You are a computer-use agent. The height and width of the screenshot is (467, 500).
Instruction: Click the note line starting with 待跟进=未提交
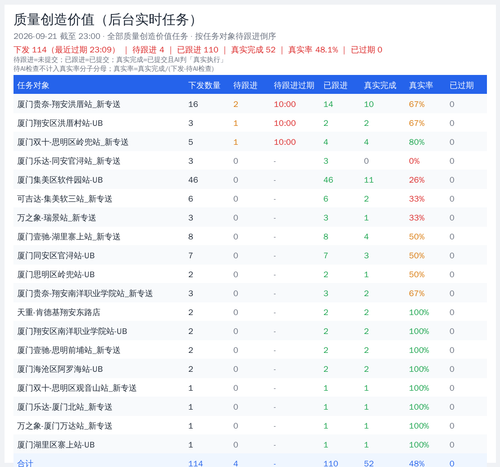pos(119,60)
